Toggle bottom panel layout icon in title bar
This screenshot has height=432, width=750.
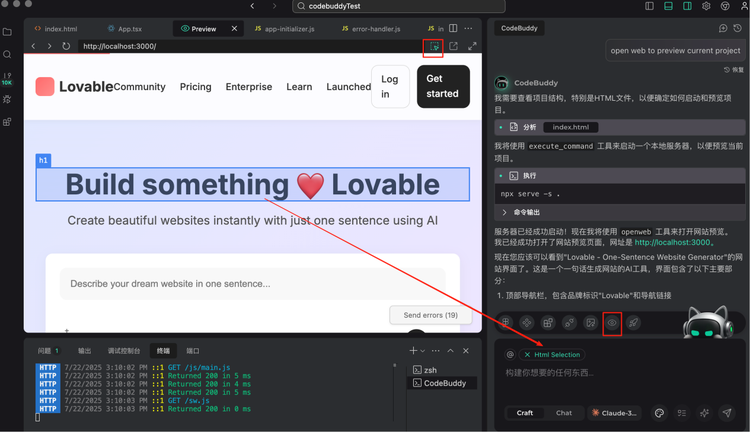(668, 6)
